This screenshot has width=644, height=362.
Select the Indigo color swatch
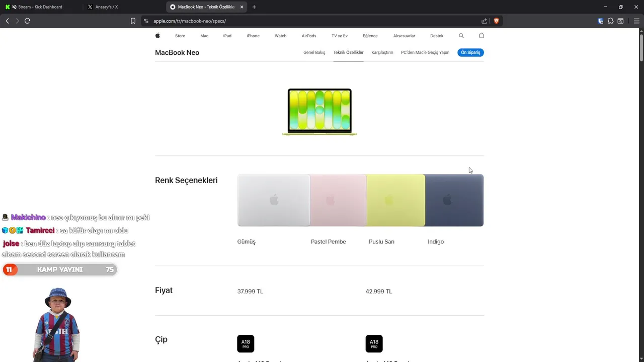[454, 200]
